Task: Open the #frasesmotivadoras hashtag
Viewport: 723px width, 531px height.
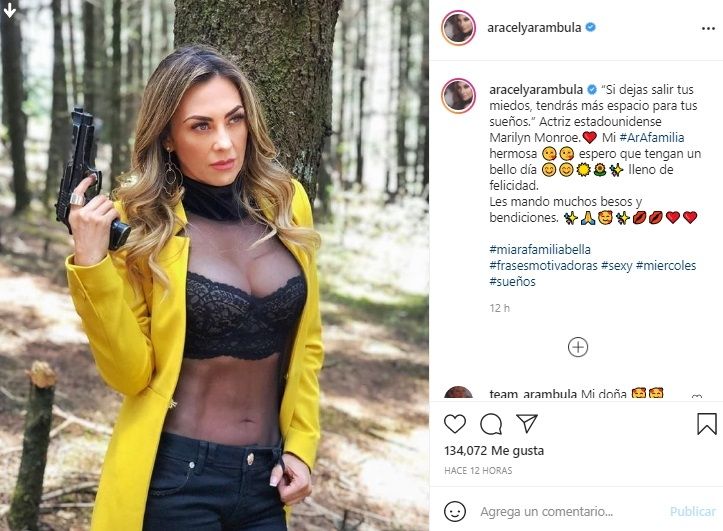Action: pos(543,266)
